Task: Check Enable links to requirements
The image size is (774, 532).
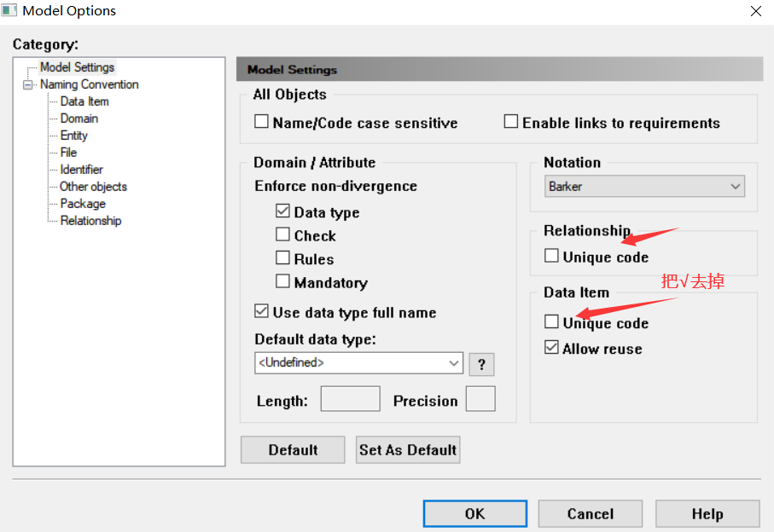Action: tap(511, 121)
